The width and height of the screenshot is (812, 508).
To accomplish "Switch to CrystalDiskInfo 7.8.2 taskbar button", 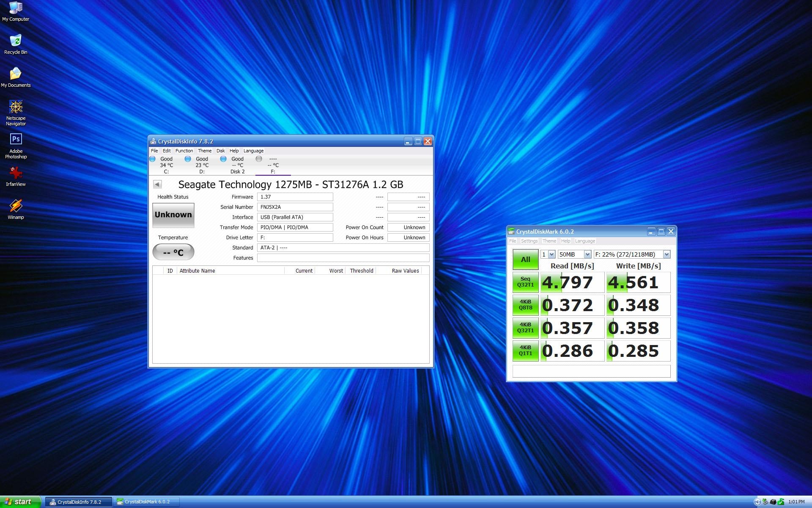I will 79,502.
